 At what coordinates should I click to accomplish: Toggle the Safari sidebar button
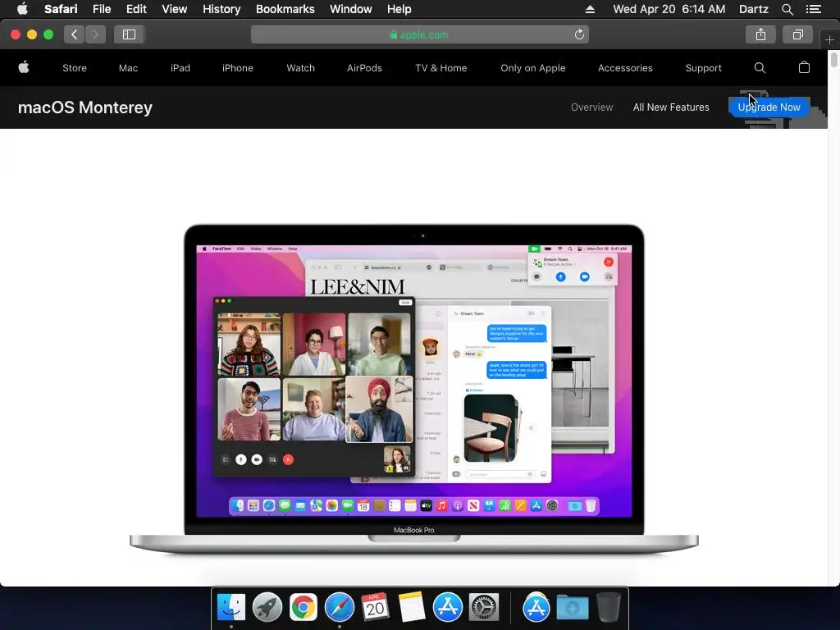coord(129,34)
